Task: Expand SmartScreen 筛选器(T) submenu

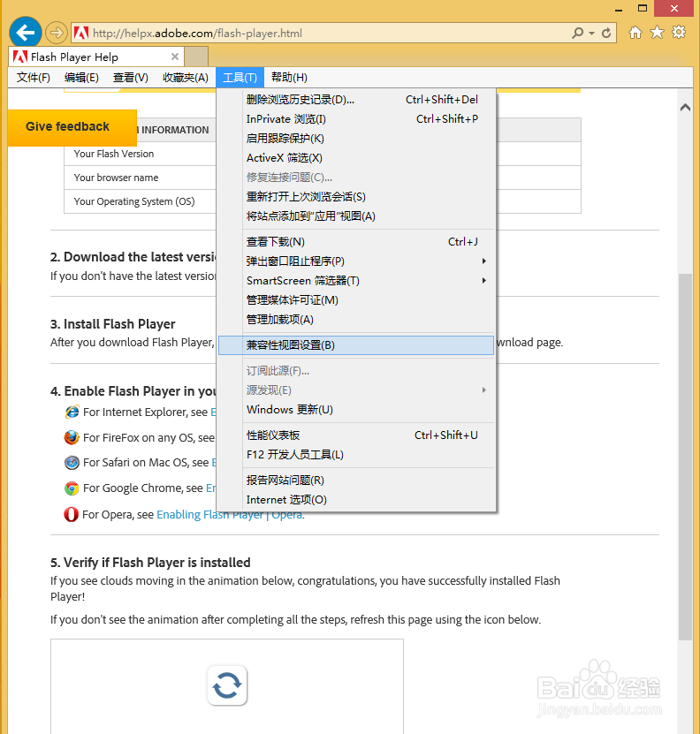Action: 357,280
